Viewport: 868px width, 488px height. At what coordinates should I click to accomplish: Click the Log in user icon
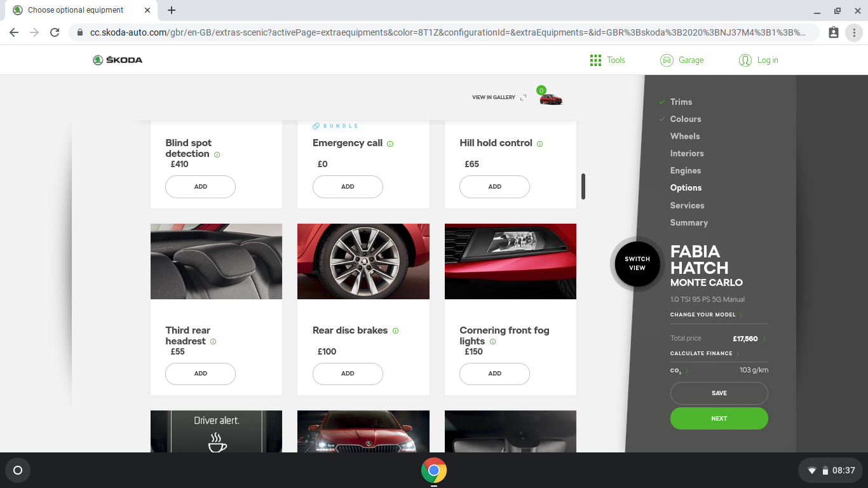(745, 60)
